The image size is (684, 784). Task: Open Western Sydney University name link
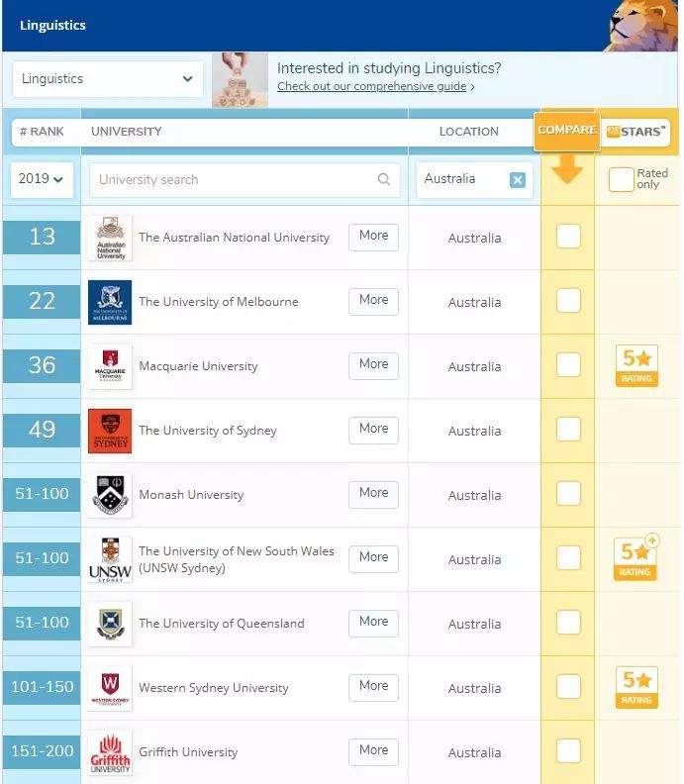click(214, 688)
